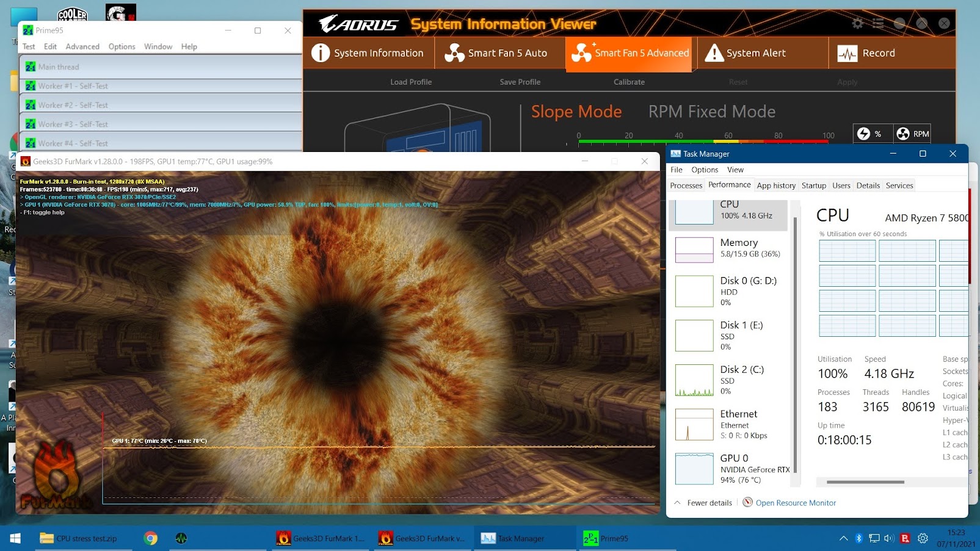Click the Bluetooth tray icon
The height and width of the screenshot is (551, 980).
[858, 538]
